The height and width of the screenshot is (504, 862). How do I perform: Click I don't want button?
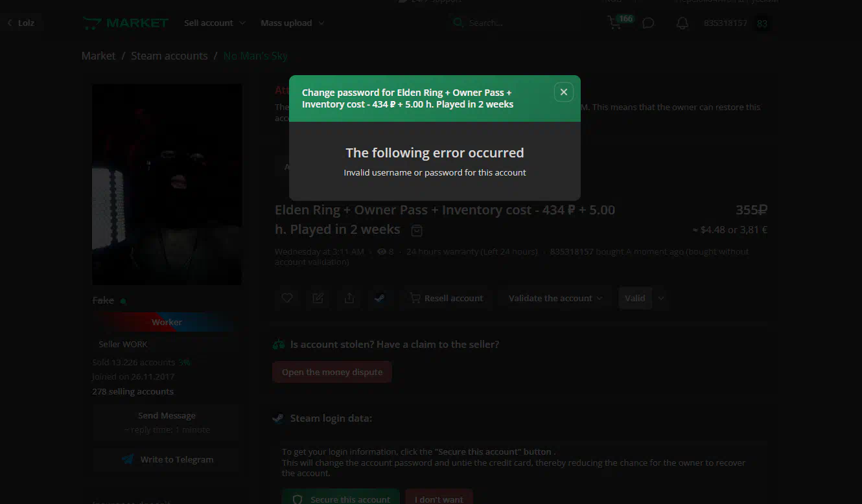point(439,498)
